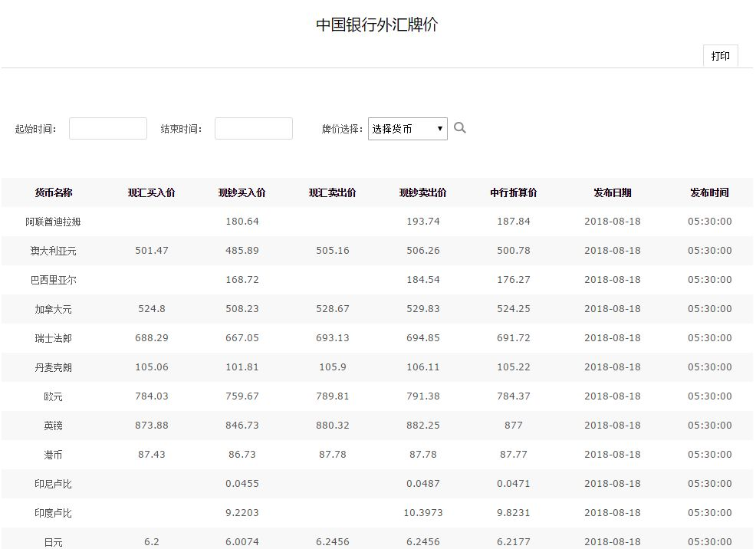Viewport: 756px width, 549px height.
Task: Click the 打印 print button
Action: [720, 56]
